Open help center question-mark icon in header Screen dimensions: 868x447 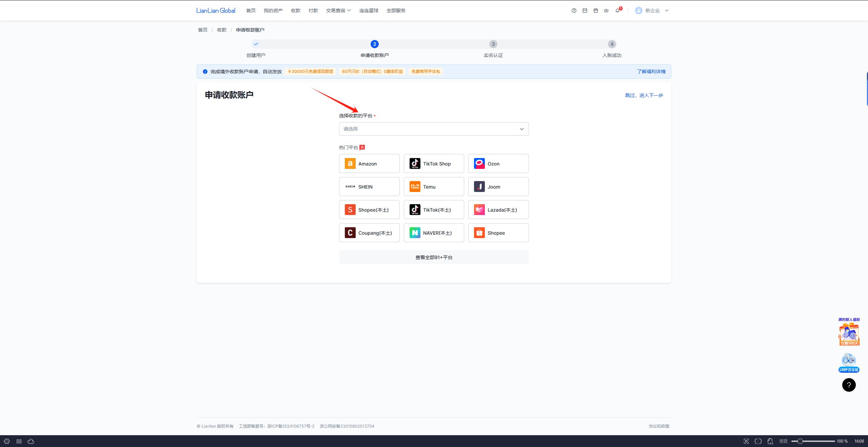pyautogui.click(x=574, y=11)
